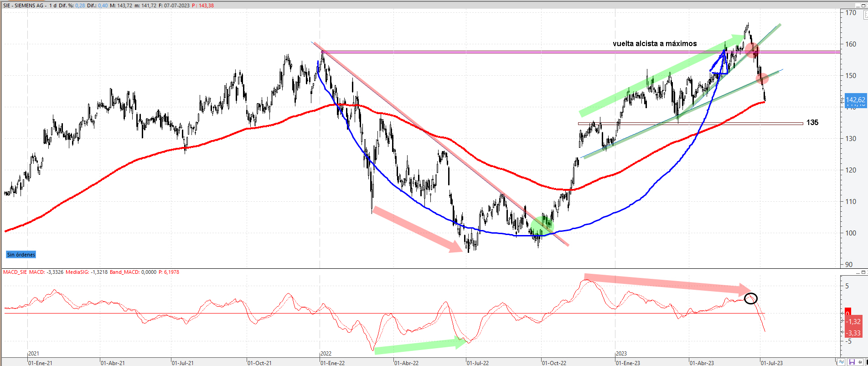Click the blue zigzag chart icon
The image size is (868, 366).
tap(841, 362)
